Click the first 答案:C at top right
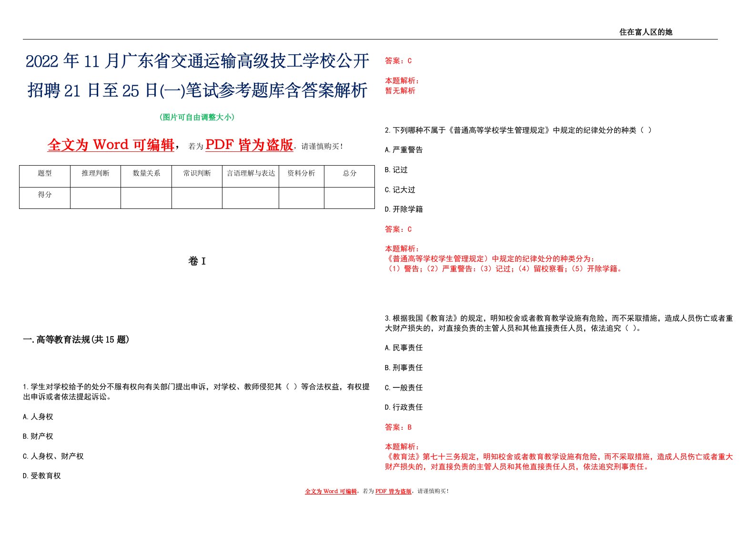This screenshot has width=756, height=534. click(398, 60)
